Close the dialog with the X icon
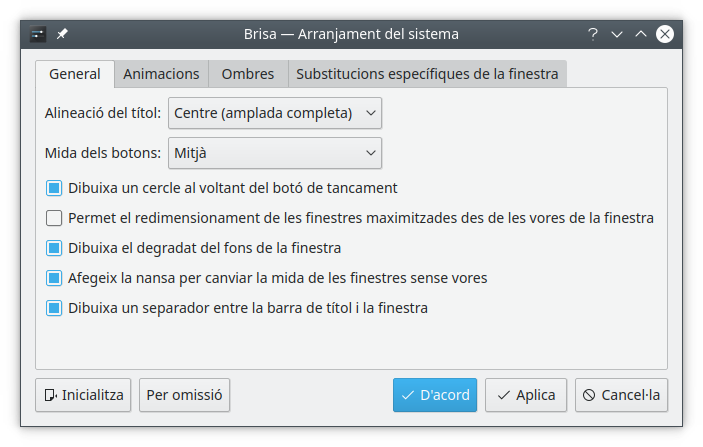The height and width of the screenshot is (447, 703). coord(665,34)
